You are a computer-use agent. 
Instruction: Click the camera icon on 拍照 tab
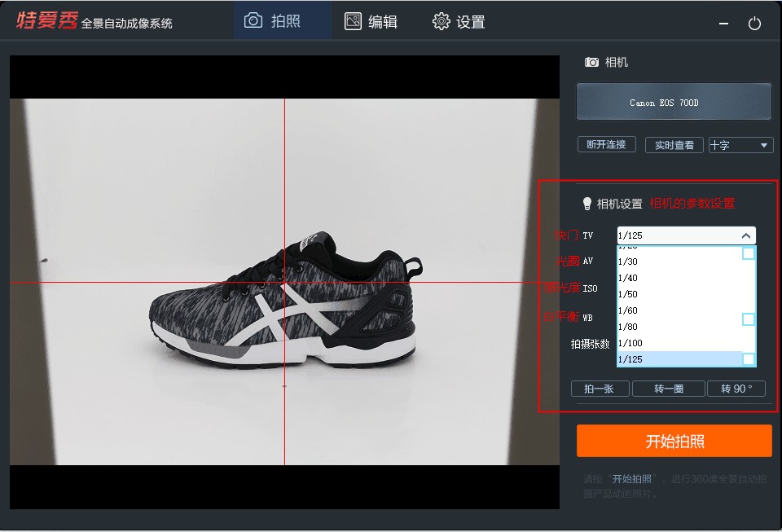tap(253, 21)
